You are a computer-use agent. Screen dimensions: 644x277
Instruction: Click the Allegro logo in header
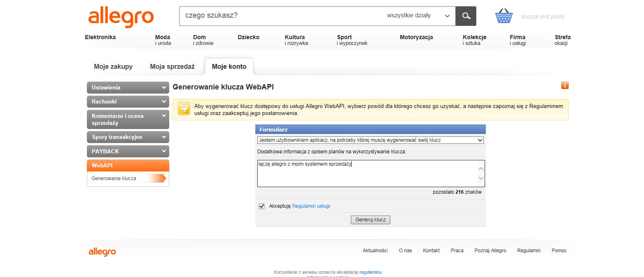click(121, 16)
